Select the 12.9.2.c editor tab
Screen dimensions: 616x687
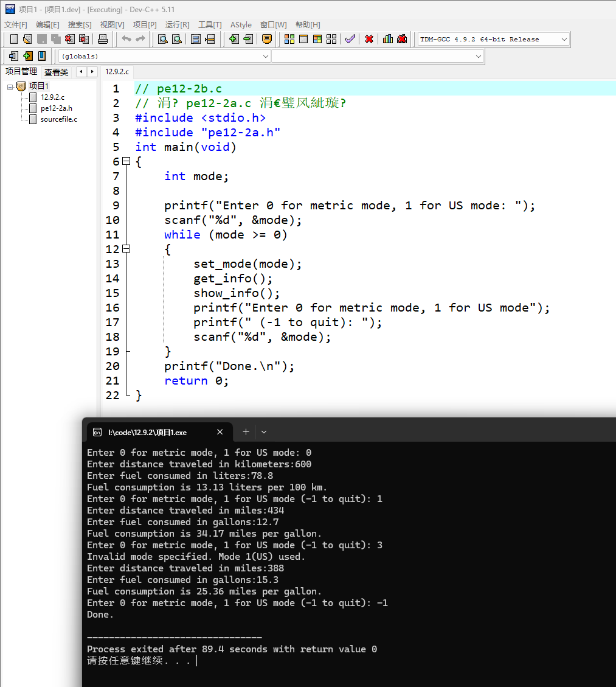coord(117,71)
